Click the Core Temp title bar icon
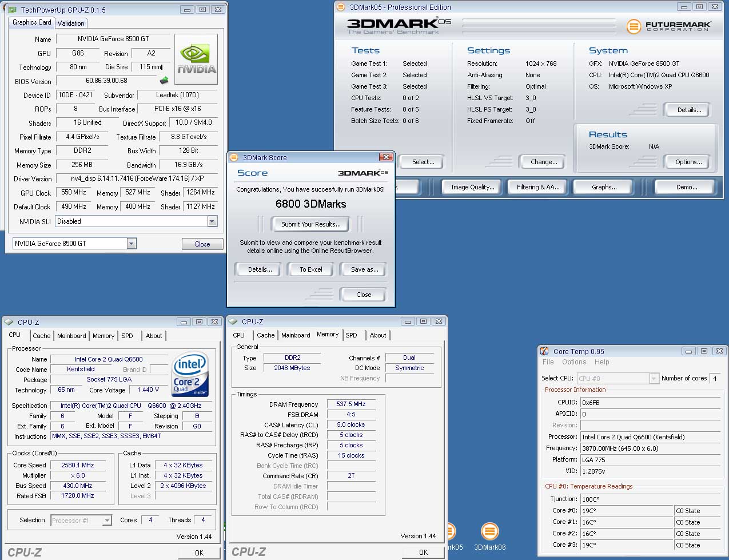 pos(545,351)
